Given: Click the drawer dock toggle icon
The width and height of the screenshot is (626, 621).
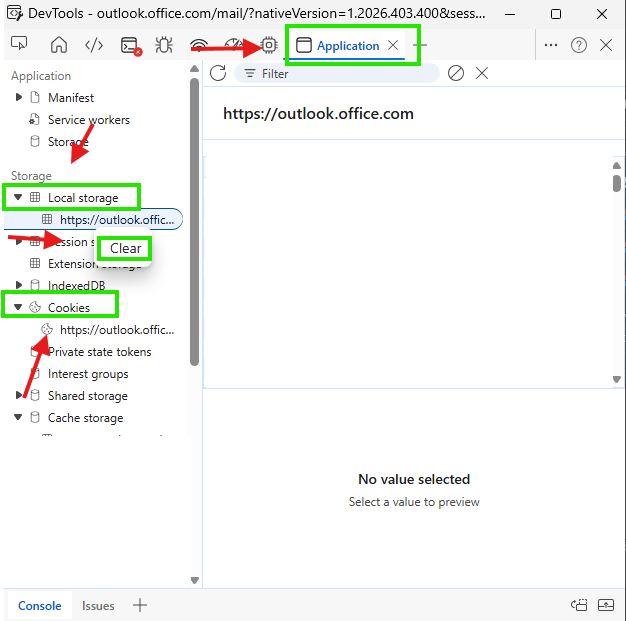Looking at the screenshot, I should [x=578, y=605].
